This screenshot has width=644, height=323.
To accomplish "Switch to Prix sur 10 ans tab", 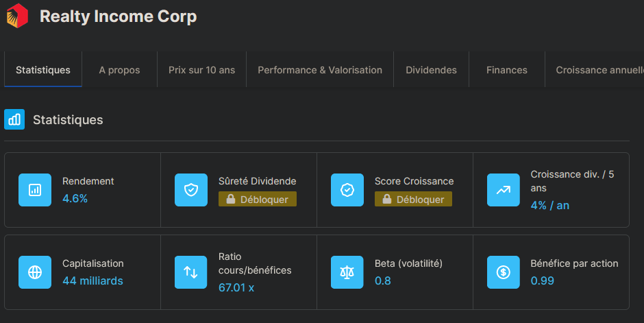I will pyautogui.click(x=201, y=70).
